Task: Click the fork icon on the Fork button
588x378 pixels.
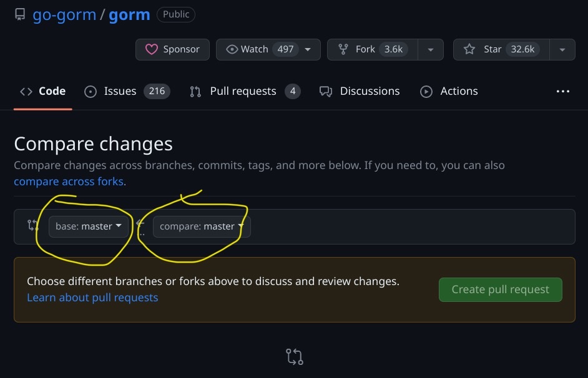Action: [344, 49]
